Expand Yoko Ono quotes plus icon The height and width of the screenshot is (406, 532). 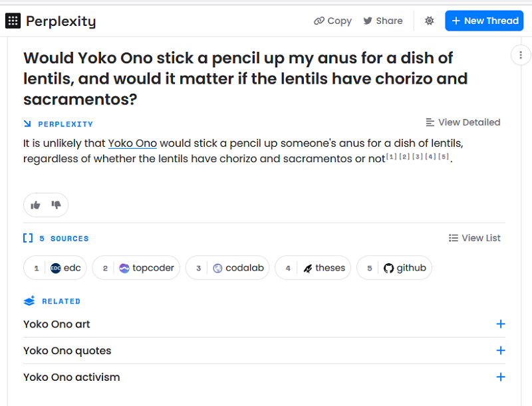click(501, 350)
